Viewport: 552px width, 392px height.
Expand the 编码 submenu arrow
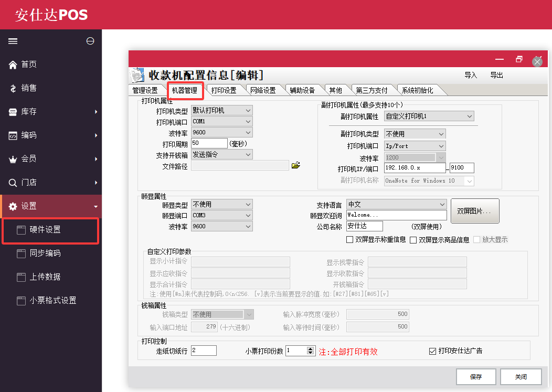95,135
